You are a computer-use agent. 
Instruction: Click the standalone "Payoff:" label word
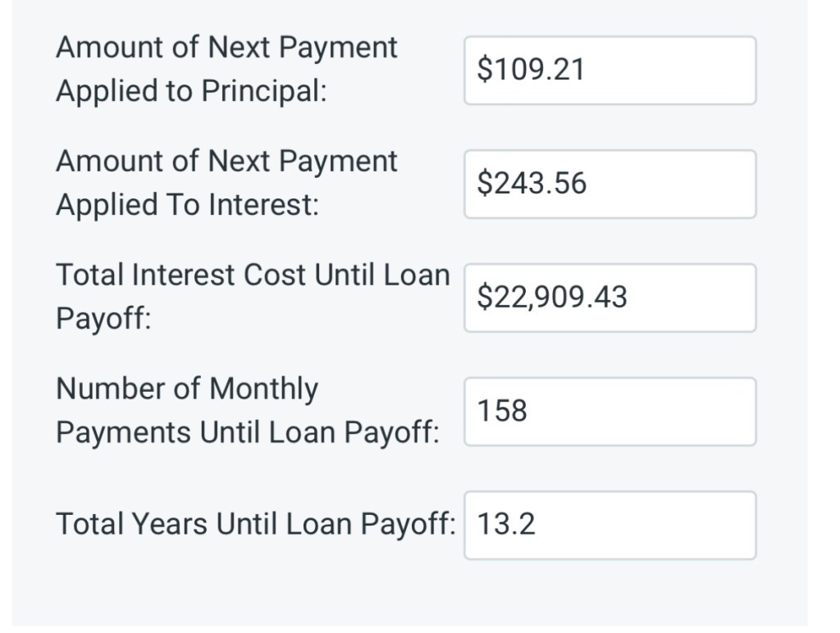point(103,319)
